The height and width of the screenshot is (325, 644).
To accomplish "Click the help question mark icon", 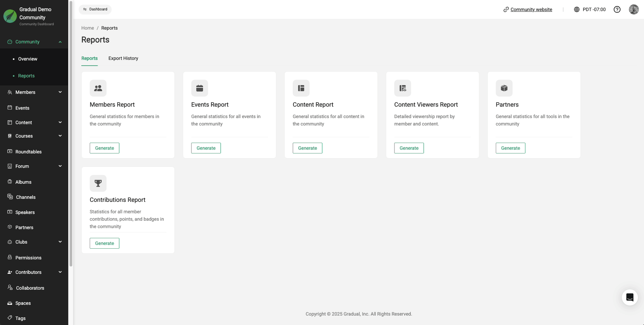I will coord(617,9).
